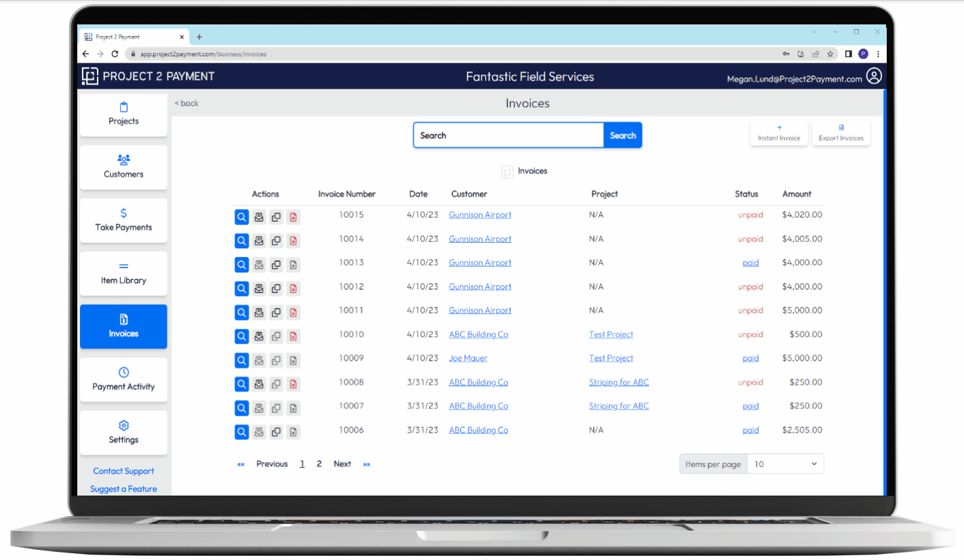Jump to first page with double-left arrows
The width and height of the screenshot is (964, 560).
pos(241,464)
